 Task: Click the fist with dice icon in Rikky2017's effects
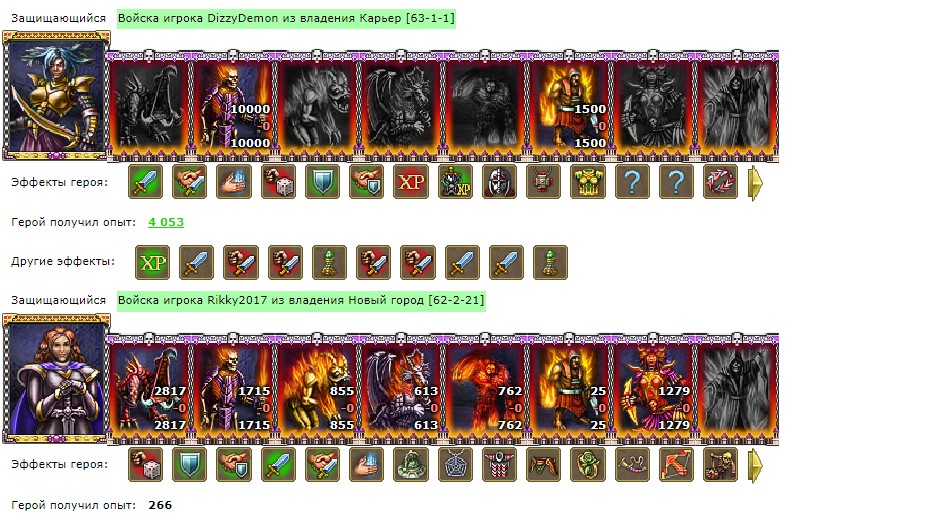coord(145,465)
